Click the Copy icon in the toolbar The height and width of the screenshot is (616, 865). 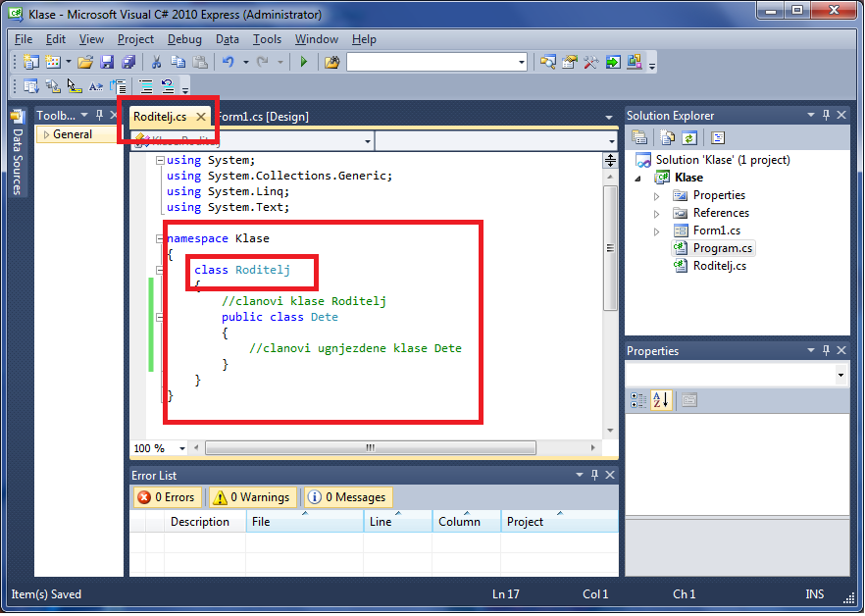[x=178, y=62]
